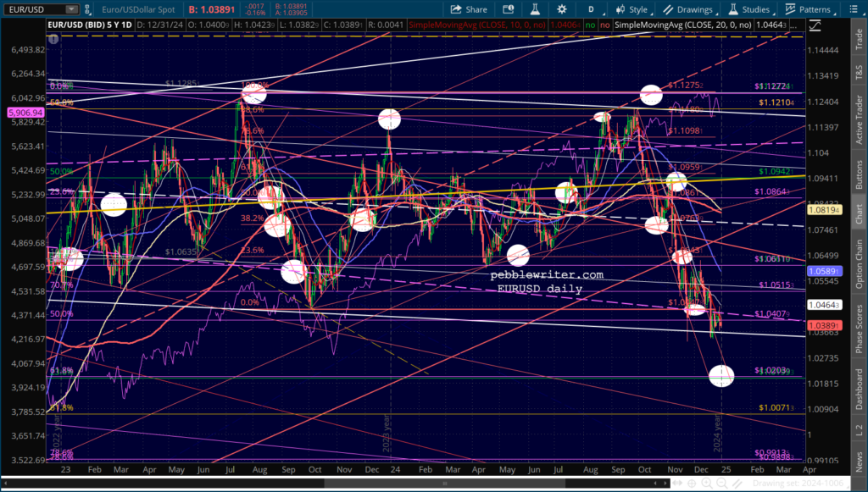Expand the ellipsis after study labels
This screenshot has width=868, height=492.
795,25
